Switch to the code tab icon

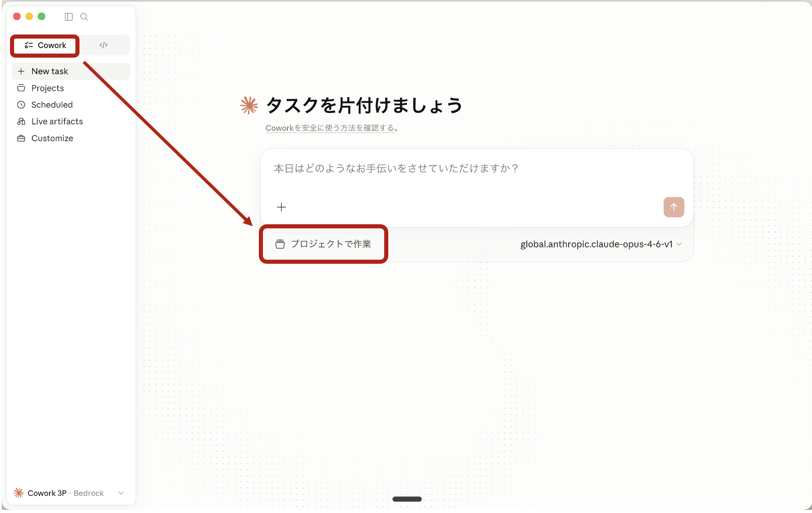(104, 45)
